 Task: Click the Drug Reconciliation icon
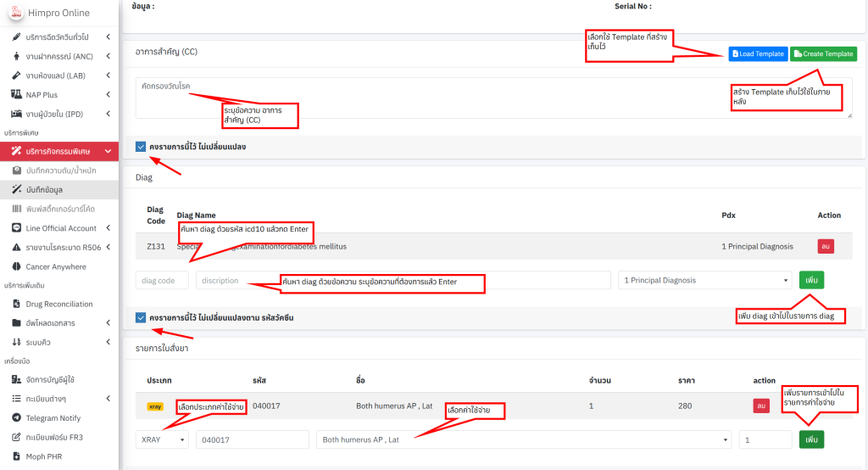(17, 304)
